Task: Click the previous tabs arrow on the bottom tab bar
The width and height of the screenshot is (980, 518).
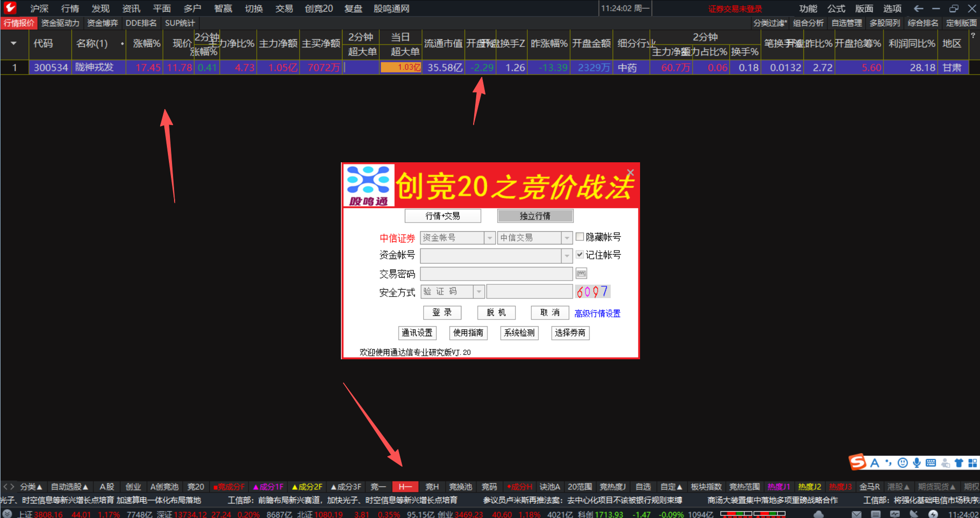Action: [5, 487]
